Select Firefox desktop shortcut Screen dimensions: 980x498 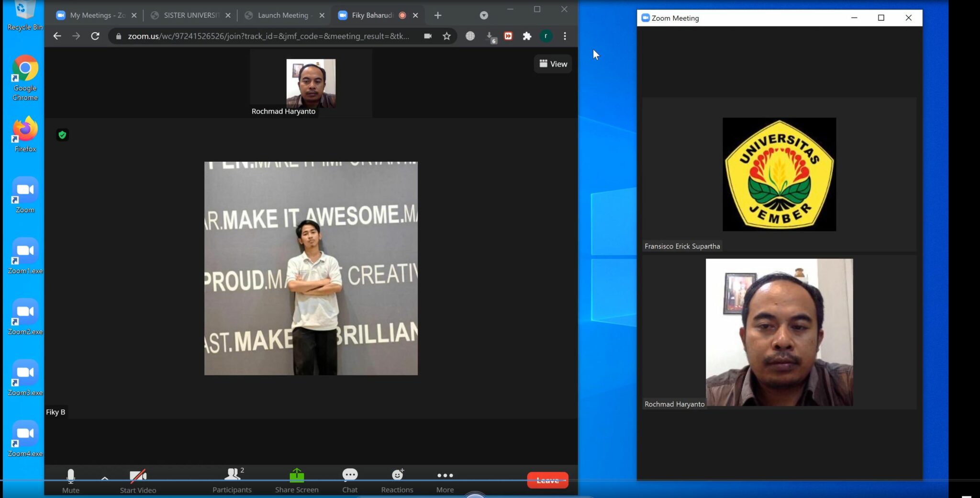25,135
